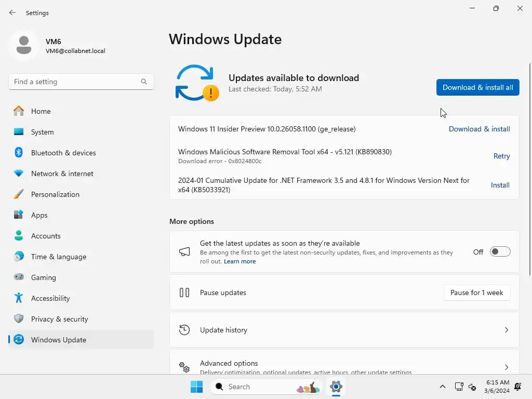Viewport: 532px width, 399px height.
Task: Click the taskbar Search box
Action: [266, 387]
